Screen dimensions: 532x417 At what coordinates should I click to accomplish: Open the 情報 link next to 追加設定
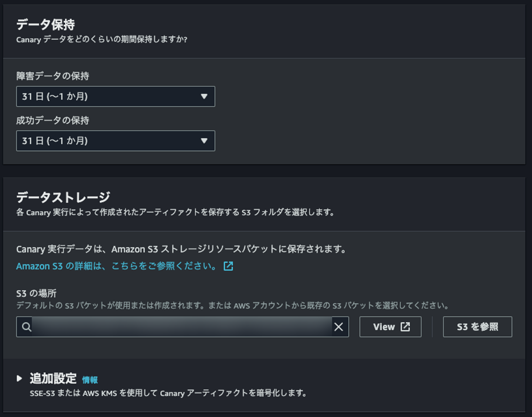(x=90, y=380)
